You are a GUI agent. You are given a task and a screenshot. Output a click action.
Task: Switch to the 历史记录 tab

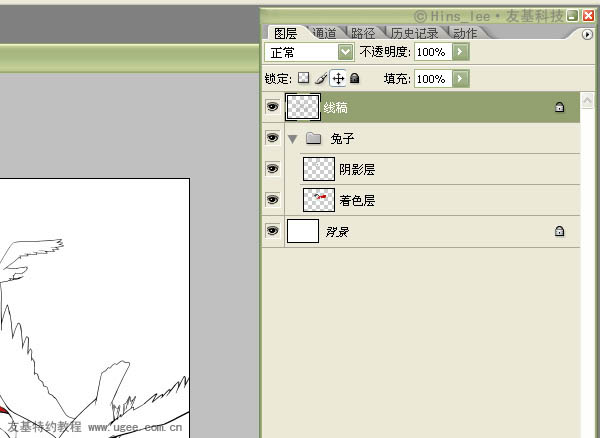(414, 33)
